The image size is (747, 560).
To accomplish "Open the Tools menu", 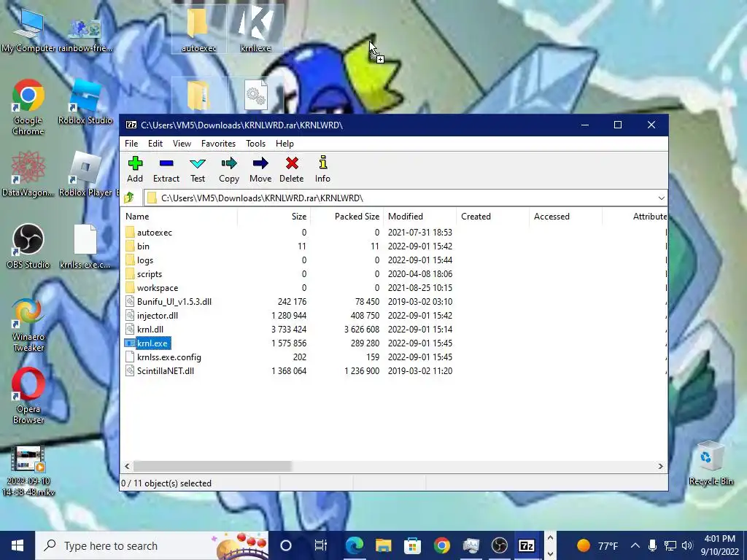I will click(x=255, y=144).
